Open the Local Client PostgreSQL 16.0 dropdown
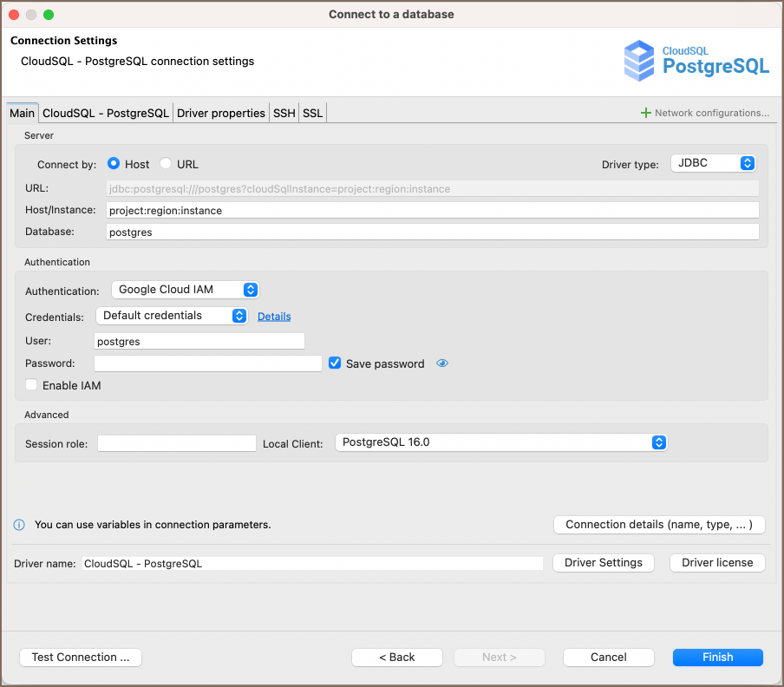Viewport: 784px width, 687px height. pyautogui.click(x=501, y=442)
